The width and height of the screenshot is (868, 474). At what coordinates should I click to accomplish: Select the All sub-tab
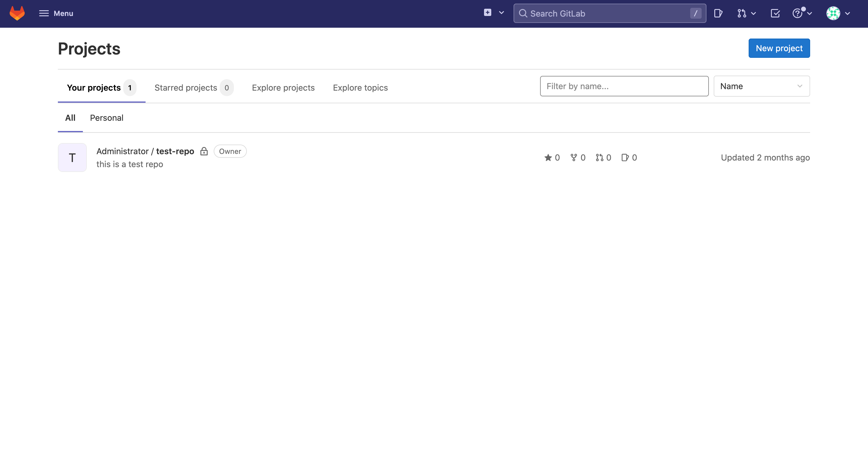tap(70, 118)
